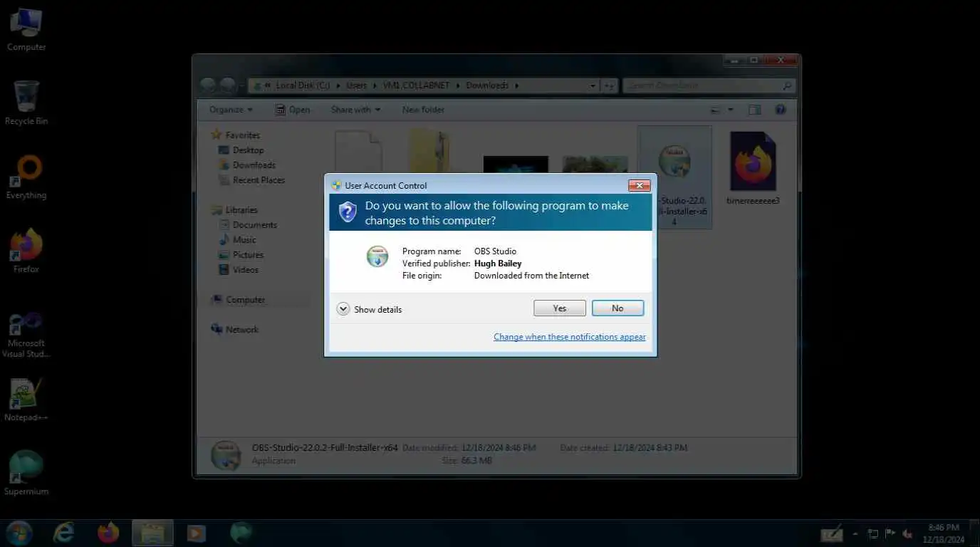Select the Notepad++ desktop shortcut

(x=26, y=400)
